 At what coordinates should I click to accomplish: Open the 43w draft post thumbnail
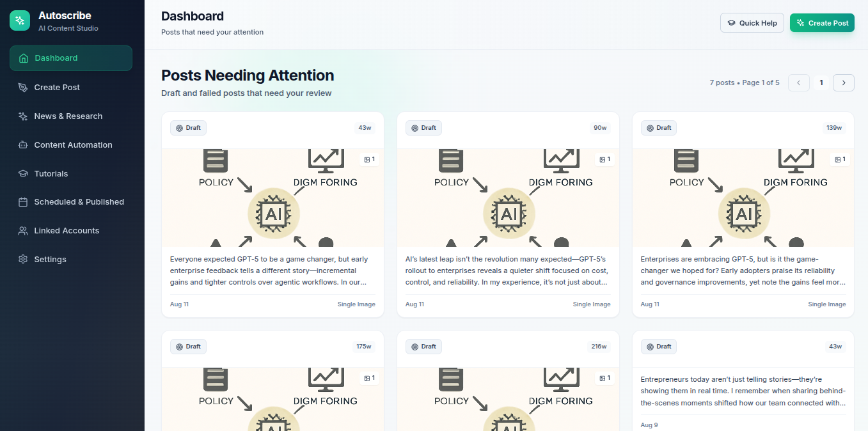[272, 198]
